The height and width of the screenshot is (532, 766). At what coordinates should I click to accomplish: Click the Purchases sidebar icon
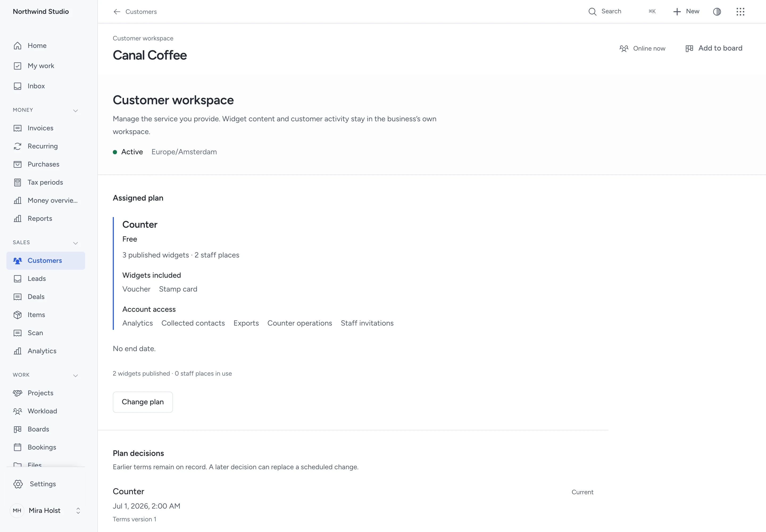(18, 164)
